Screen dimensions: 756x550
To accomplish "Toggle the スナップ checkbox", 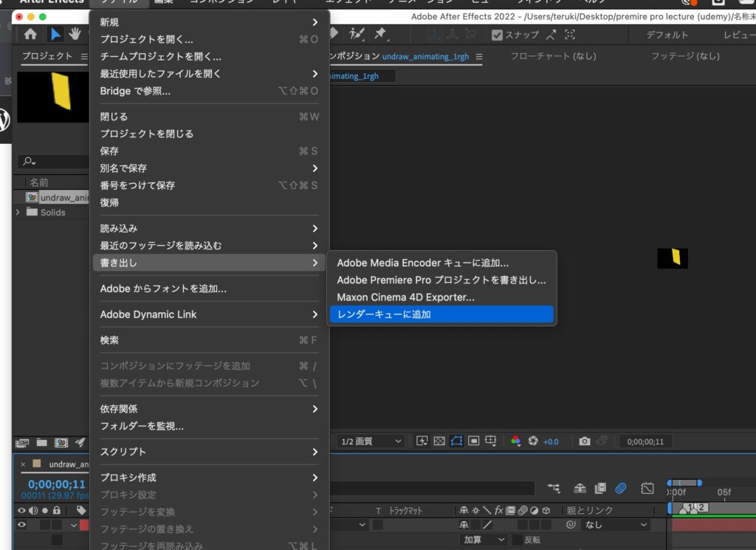I will 497,35.
